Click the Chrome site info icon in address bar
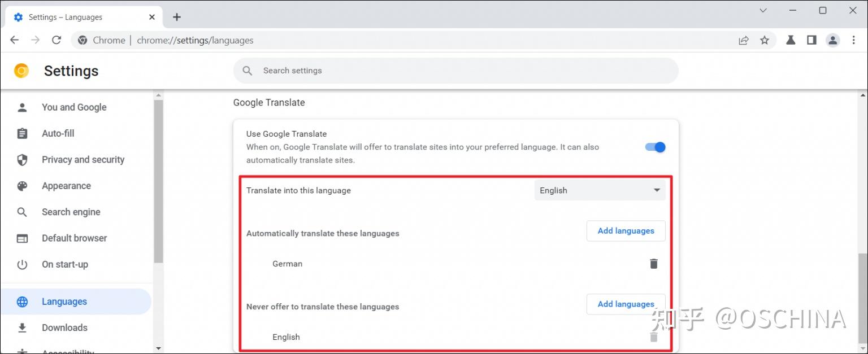The width and height of the screenshot is (868, 354). tap(83, 40)
